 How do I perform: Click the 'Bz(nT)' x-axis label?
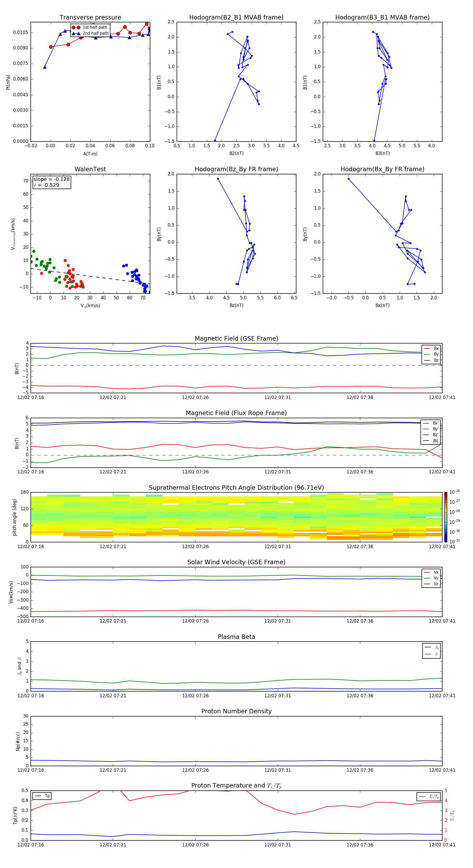click(236, 305)
